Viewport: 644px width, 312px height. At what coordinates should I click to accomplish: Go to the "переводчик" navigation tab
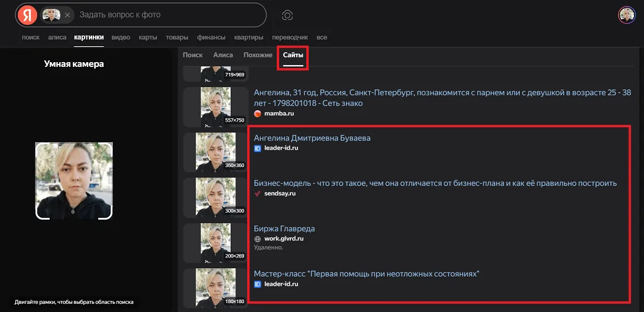[290, 37]
